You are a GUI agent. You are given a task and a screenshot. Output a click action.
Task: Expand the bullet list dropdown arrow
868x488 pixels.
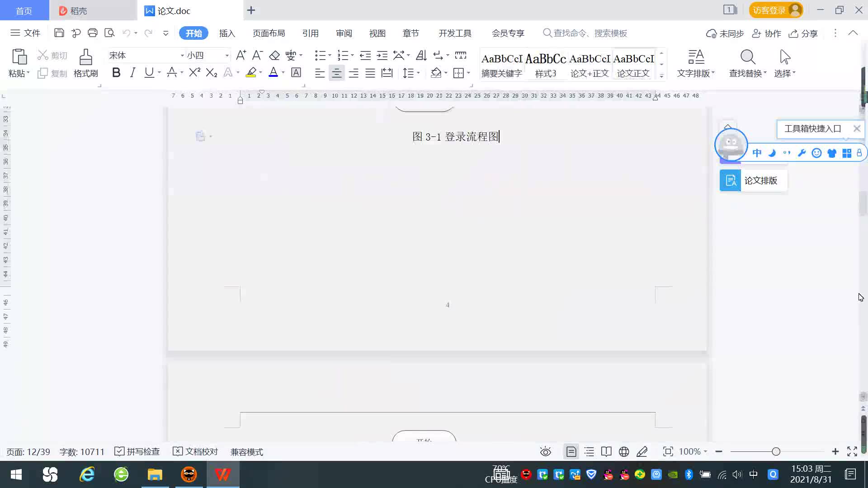(x=330, y=56)
